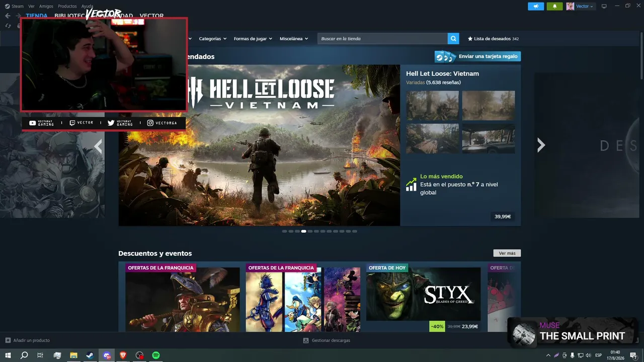Image resolution: width=644 pixels, height=362 pixels.
Task: Click the Ver más button
Action: coord(507,253)
